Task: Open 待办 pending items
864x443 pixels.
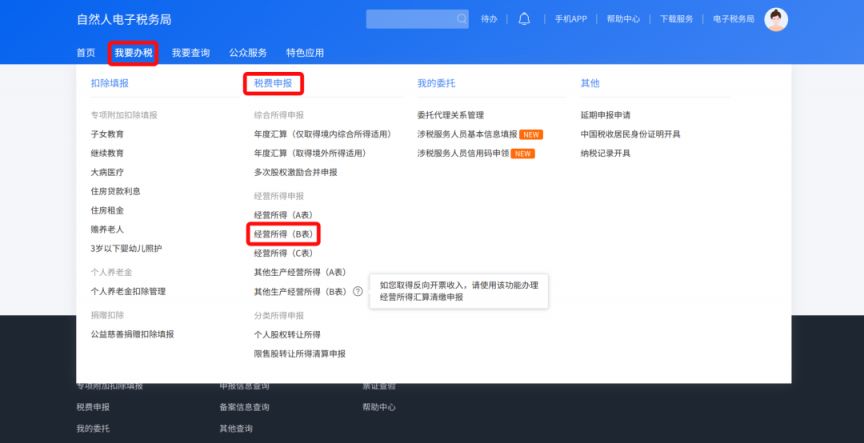Action: click(x=489, y=19)
